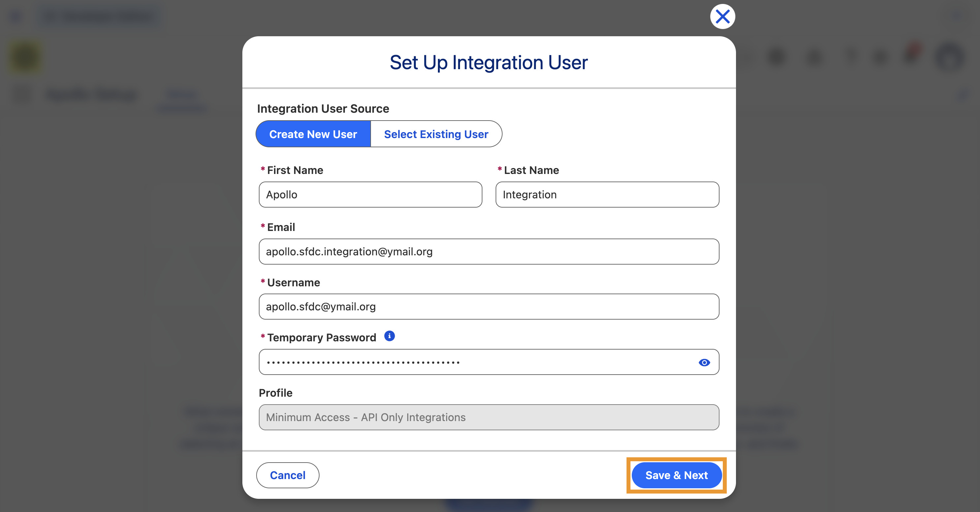Click the Username field apollo.sfdc@ymail.org
980x512 pixels.
(489, 307)
